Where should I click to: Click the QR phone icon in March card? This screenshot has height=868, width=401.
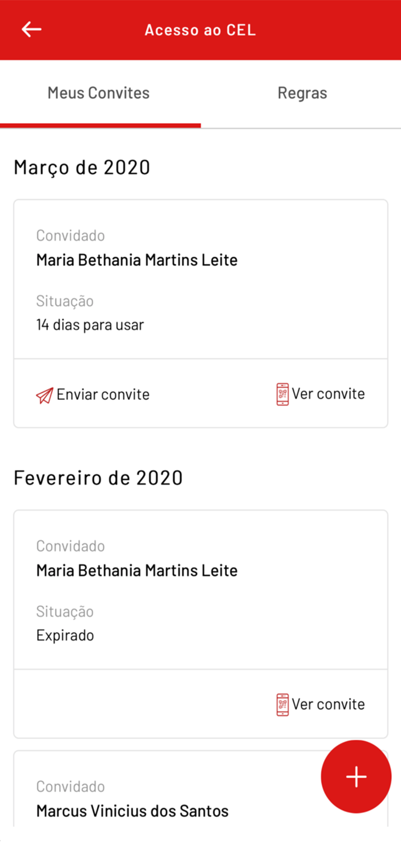point(282,394)
